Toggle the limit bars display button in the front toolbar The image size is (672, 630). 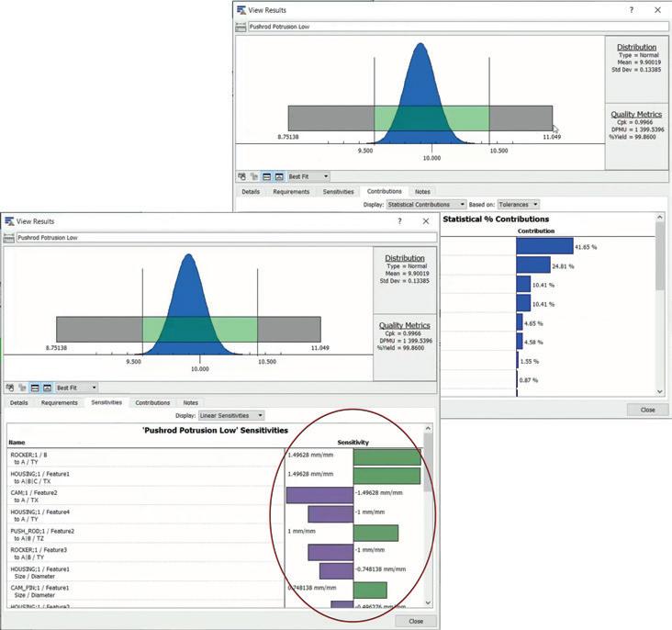[35, 388]
